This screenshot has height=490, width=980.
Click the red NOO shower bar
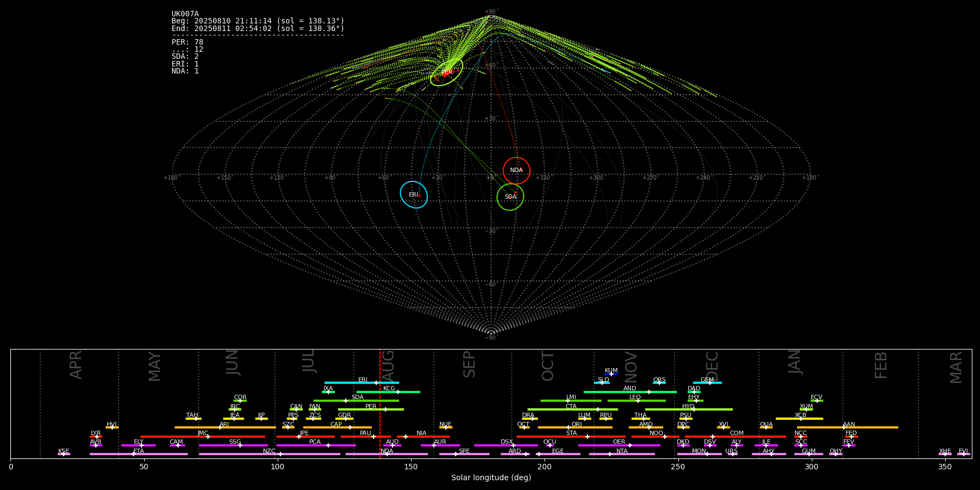tap(656, 436)
